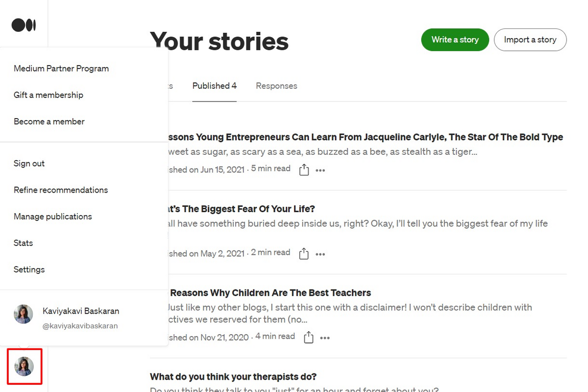The width and height of the screenshot is (588, 392).
Task: Go to Manage publications
Action: tap(53, 217)
